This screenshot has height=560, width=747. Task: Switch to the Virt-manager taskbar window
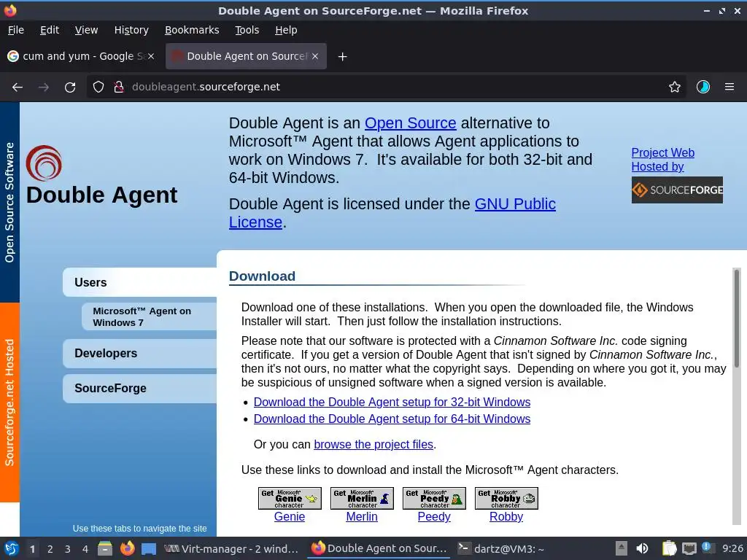click(231, 548)
